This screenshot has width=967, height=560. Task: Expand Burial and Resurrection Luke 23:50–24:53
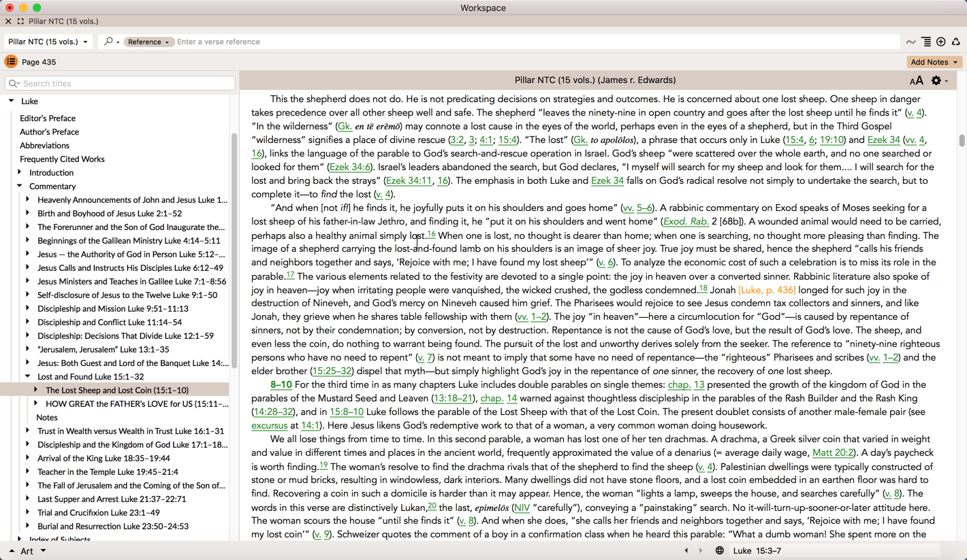(28, 527)
